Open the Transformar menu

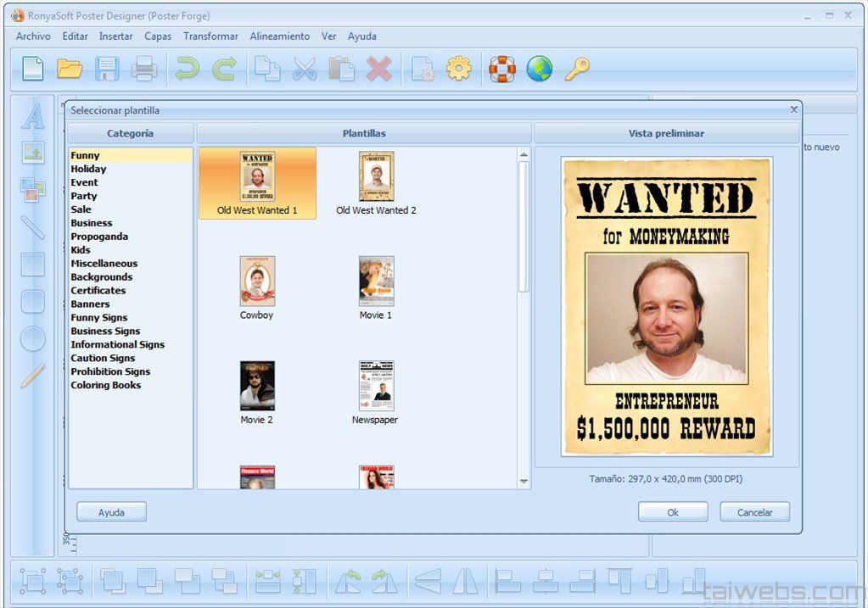pos(210,36)
